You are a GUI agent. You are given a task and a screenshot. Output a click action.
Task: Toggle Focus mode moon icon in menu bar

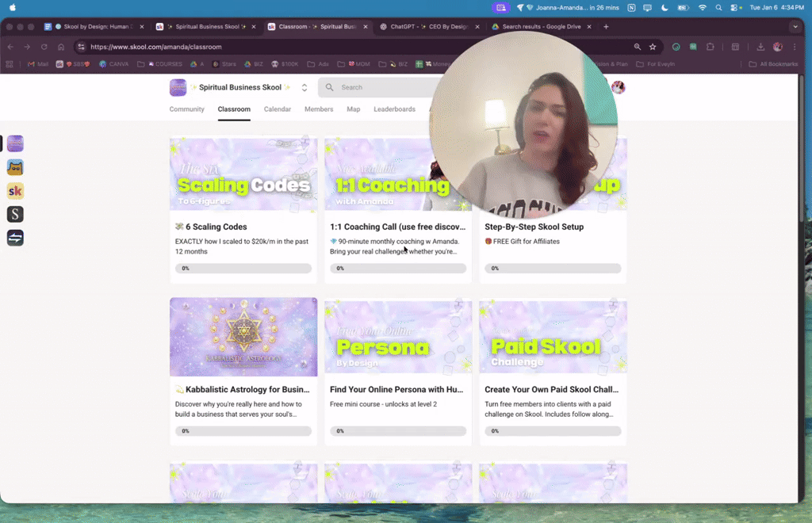click(665, 8)
